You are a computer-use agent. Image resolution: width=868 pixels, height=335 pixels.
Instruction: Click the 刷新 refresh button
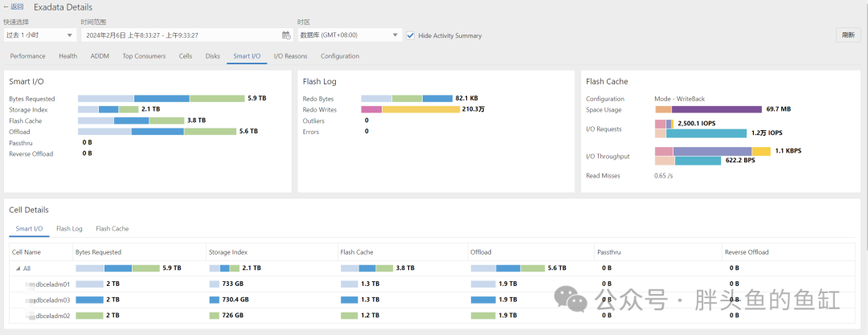(848, 35)
